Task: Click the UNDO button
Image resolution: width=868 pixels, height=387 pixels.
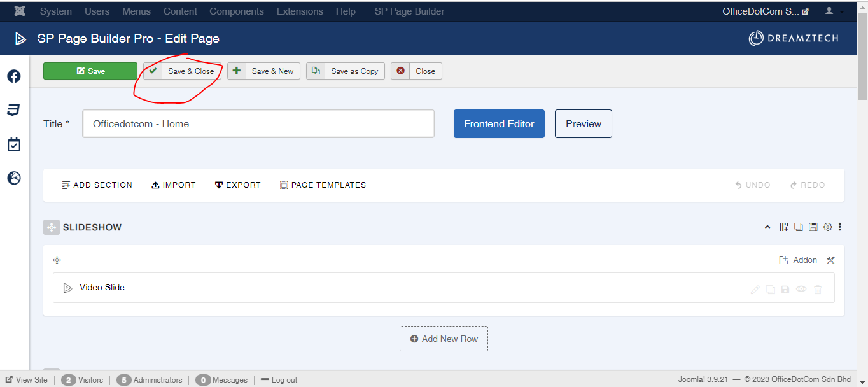Action: coord(753,185)
